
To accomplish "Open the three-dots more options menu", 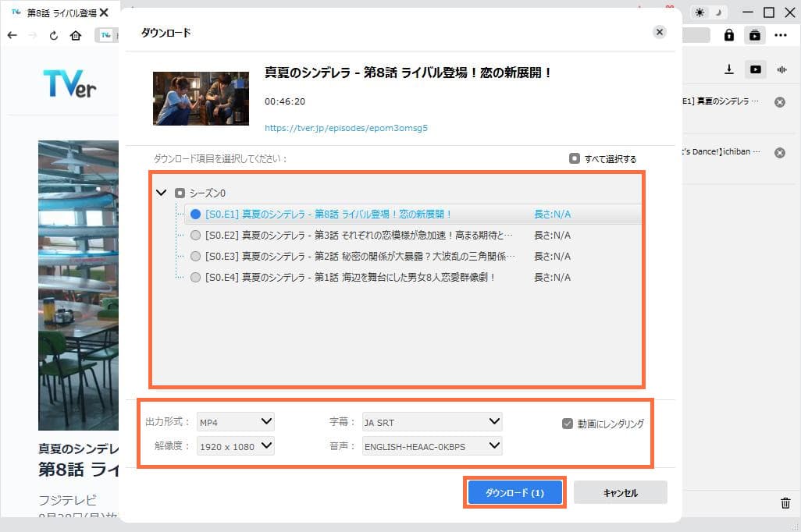I will pyautogui.click(x=781, y=35).
